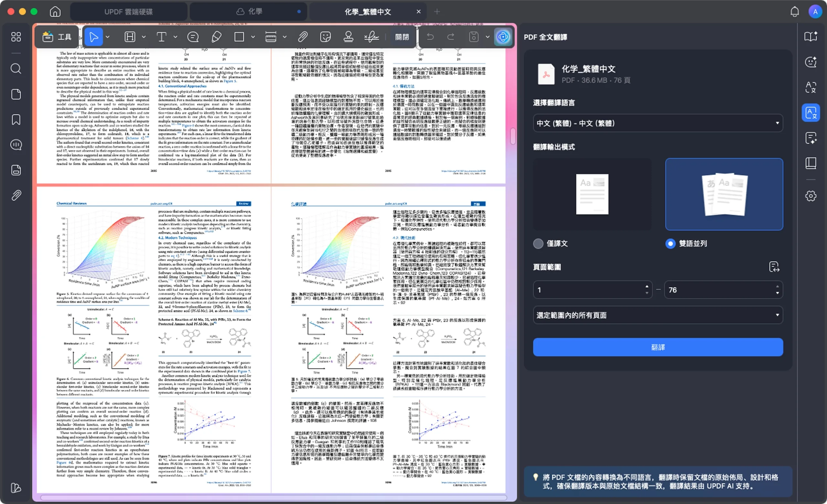Screen dimensions: 827x504
Task: Expand the shape tool dropdown arrow
Action: pos(253,36)
